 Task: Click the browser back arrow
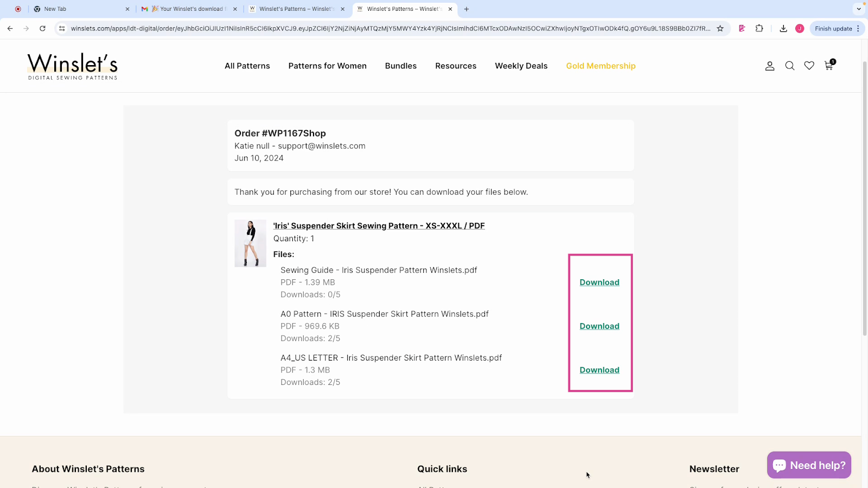pos(10,28)
